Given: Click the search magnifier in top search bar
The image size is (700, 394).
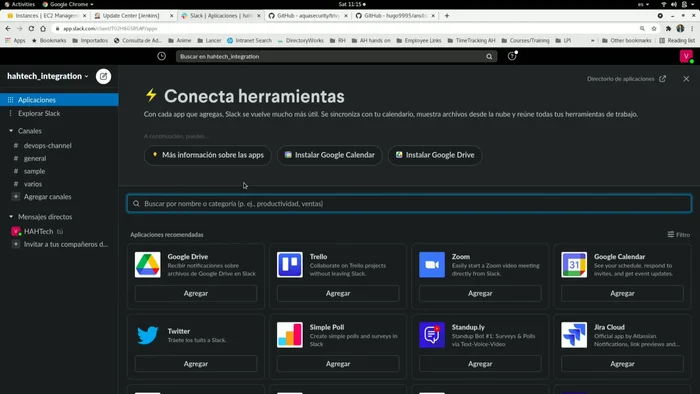Looking at the screenshot, I should pos(489,57).
